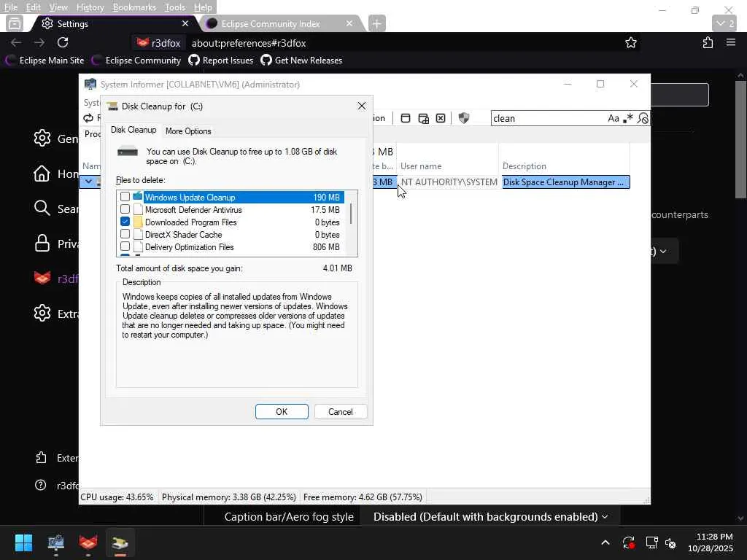Click System Informer taskbar icon

(55, 542)
